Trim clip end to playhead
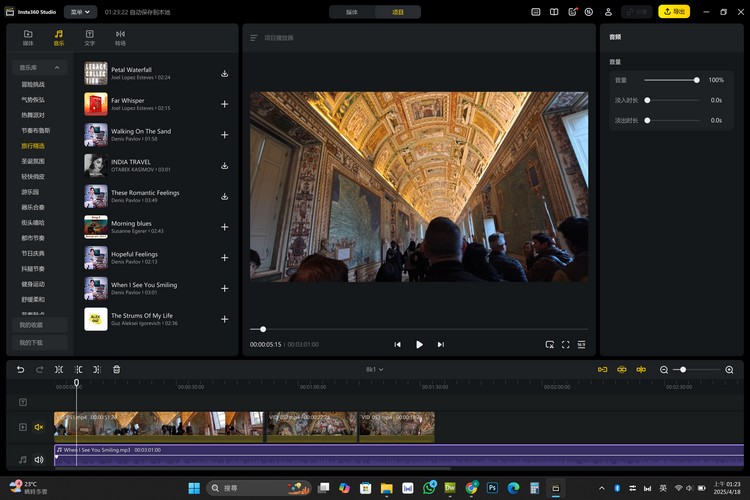750x500 pixels. point(97,369)
